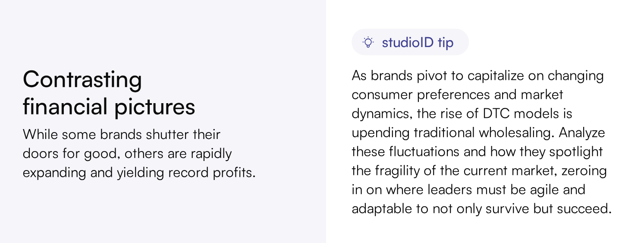Click the "studioID tip" label text
This screenshot has height=243, width=644.
[x=417, y=43]
